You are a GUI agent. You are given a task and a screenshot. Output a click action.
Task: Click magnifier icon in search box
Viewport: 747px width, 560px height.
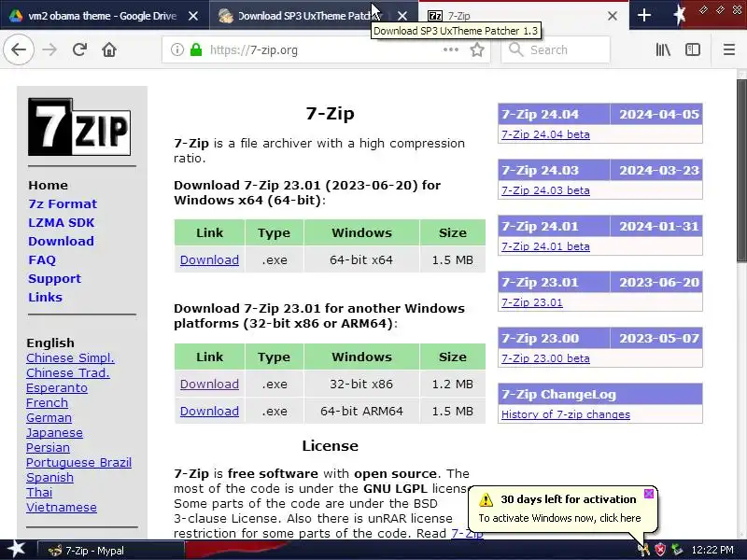point(515,49)
